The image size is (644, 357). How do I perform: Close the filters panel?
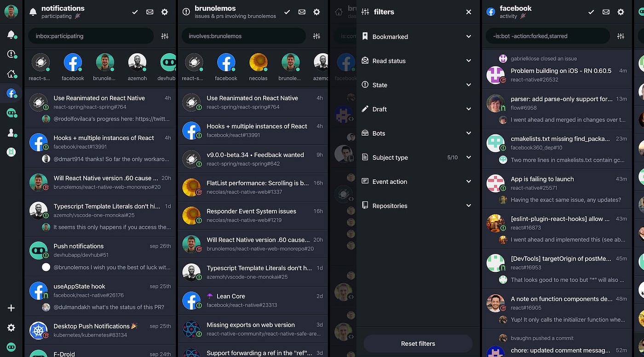[x=468, y=12]
